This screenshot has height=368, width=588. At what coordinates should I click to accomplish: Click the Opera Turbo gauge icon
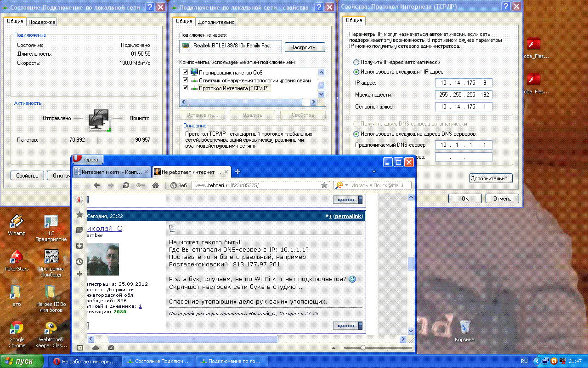[111, 348]
